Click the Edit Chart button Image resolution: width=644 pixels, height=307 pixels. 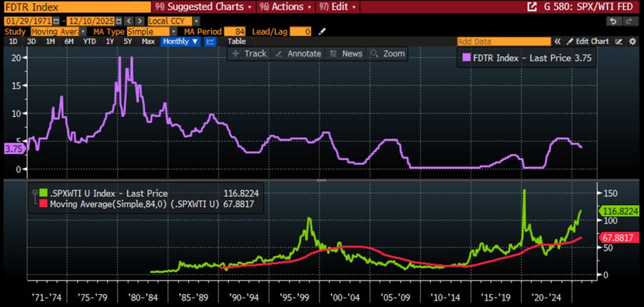(588, 41)
